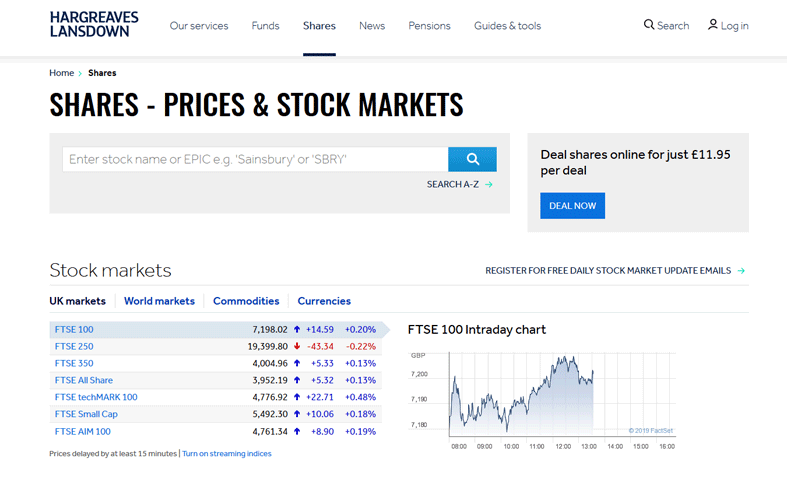This screenshot has height=479, width=787.
Task: Click the blue magnifier search button
Action: coord(472,159)
